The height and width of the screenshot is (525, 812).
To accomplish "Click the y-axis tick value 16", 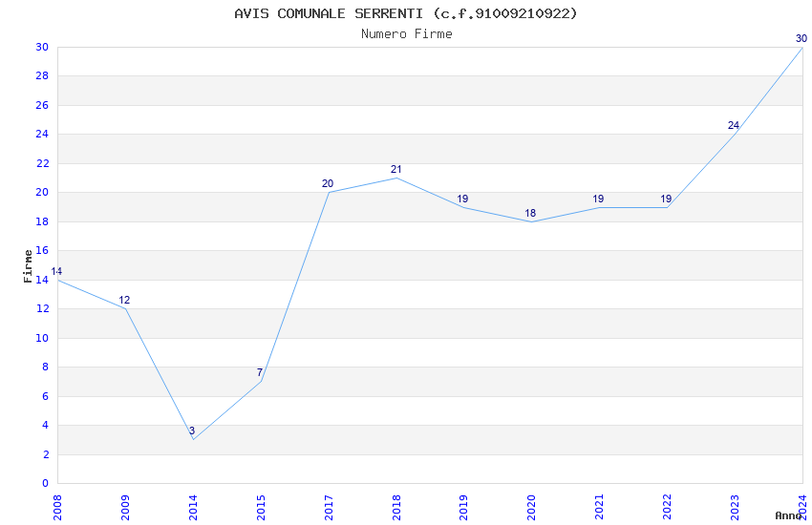I will click(x=42, y=250).
